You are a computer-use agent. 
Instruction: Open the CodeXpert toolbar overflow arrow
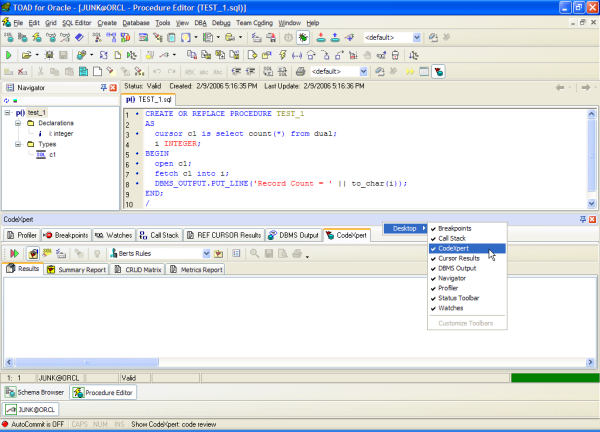click(307, 256)
